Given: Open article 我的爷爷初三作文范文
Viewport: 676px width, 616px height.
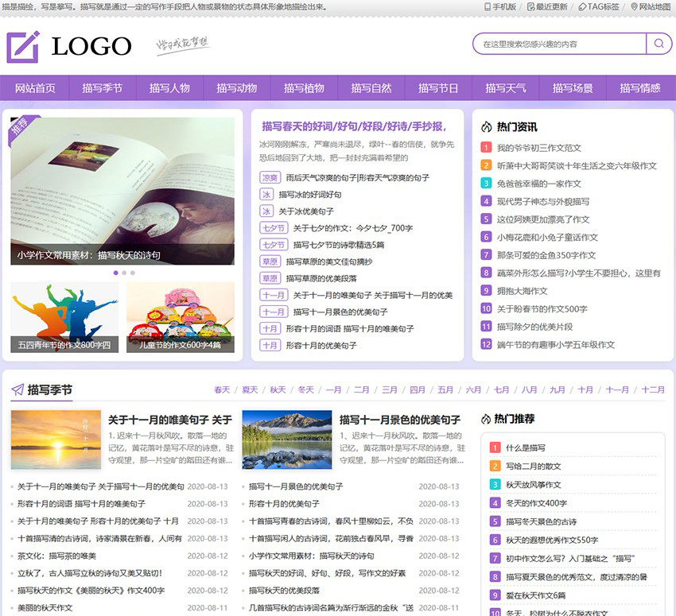Looking at the screenshot, I should point(538,147).
